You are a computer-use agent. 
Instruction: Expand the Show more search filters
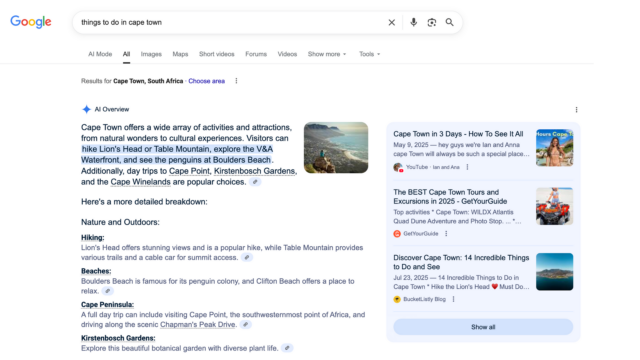327,54
